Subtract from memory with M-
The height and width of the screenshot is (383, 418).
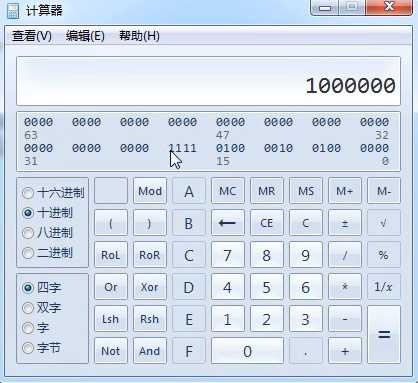[384, 191]
